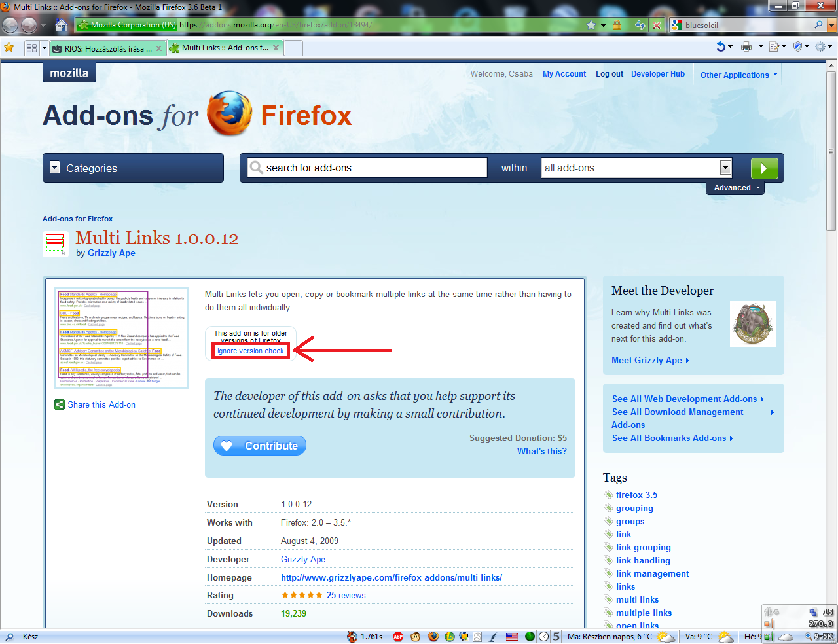Click the 'firefox 3.5' tag

(x=636, y=495)
